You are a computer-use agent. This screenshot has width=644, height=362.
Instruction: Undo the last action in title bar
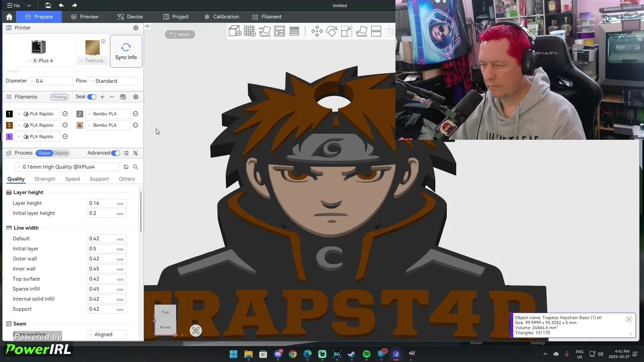pyautogui.click(x=61, y=6)
